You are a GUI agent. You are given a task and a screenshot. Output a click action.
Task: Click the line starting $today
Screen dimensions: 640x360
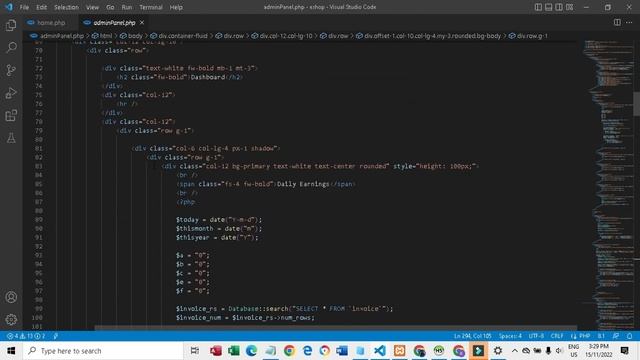point(219,220)
